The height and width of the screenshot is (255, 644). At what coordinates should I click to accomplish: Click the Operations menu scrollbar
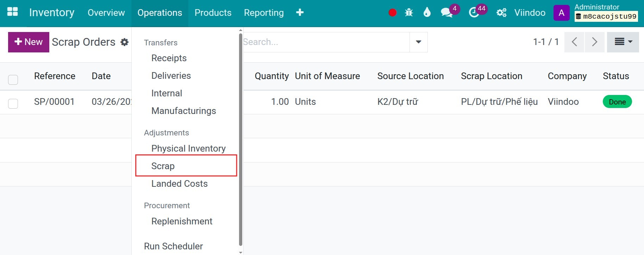coord(240,139)
